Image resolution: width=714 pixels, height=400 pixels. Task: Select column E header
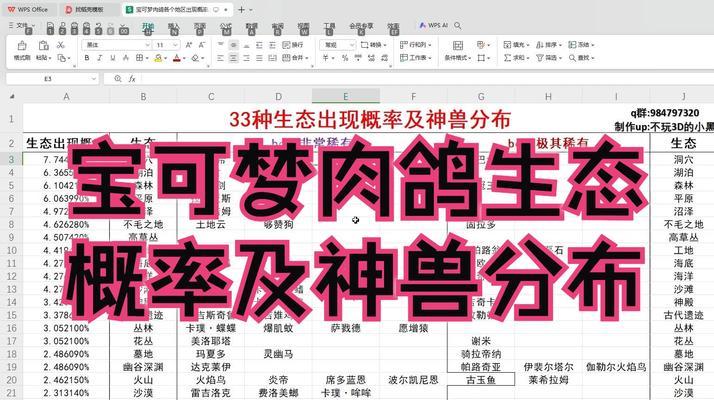tap(346, 97)
